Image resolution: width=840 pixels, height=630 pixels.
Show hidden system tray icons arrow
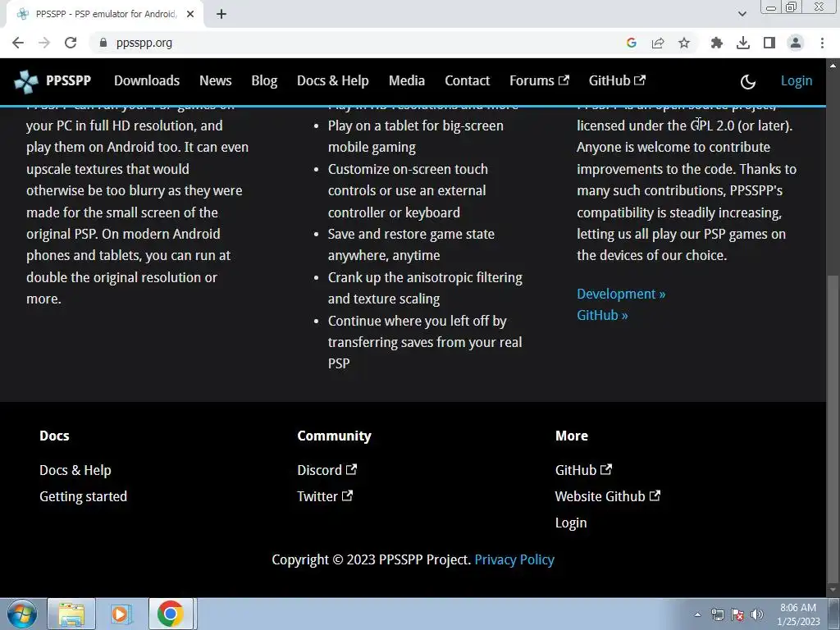click(697, 614)
